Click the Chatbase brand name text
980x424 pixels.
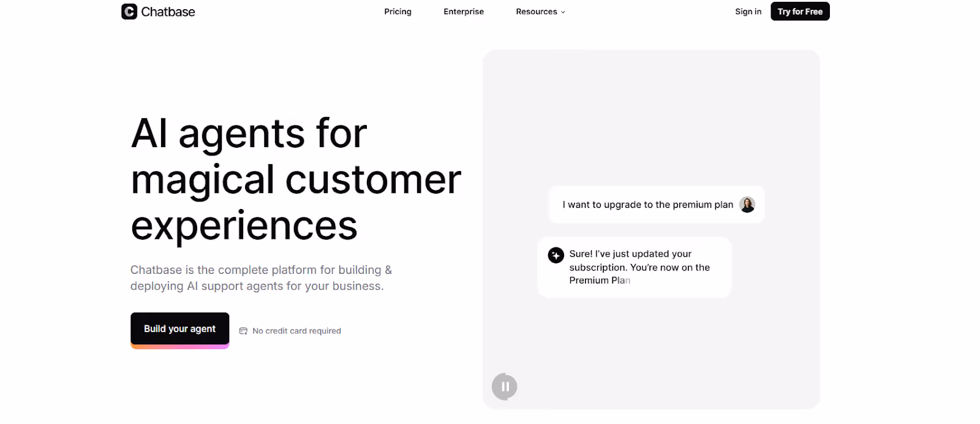(168, 12)
